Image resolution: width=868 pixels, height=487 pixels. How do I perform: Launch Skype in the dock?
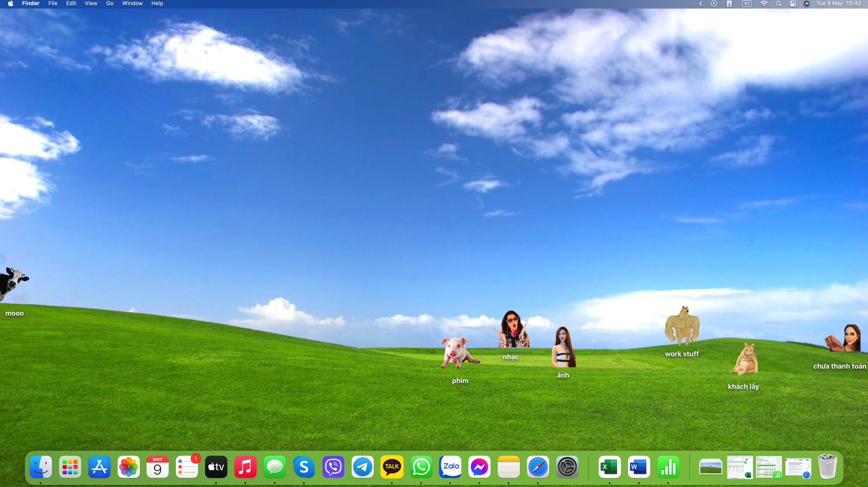click(x=304, y=467)
